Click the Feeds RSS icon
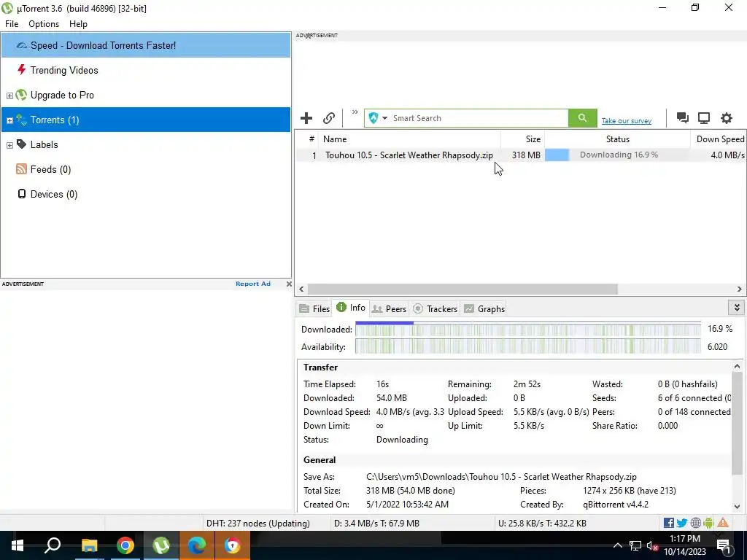 [x=21, y=169]
